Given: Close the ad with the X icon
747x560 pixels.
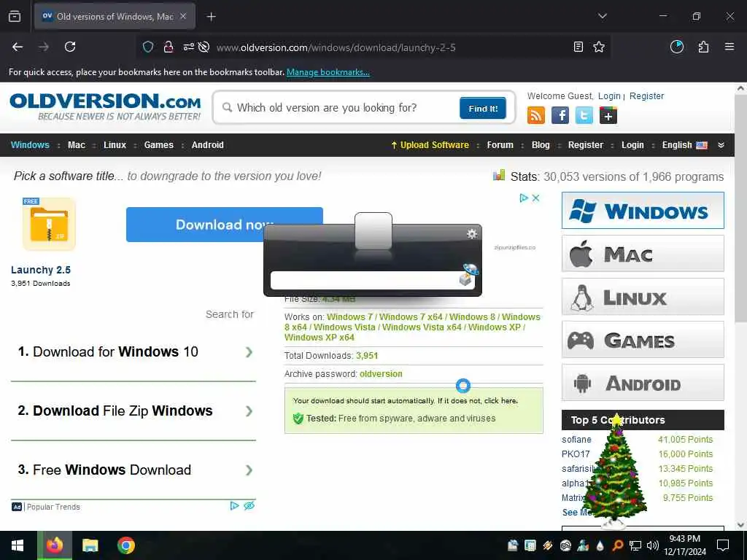Looking at the screenshot, I should click(535, 198).
